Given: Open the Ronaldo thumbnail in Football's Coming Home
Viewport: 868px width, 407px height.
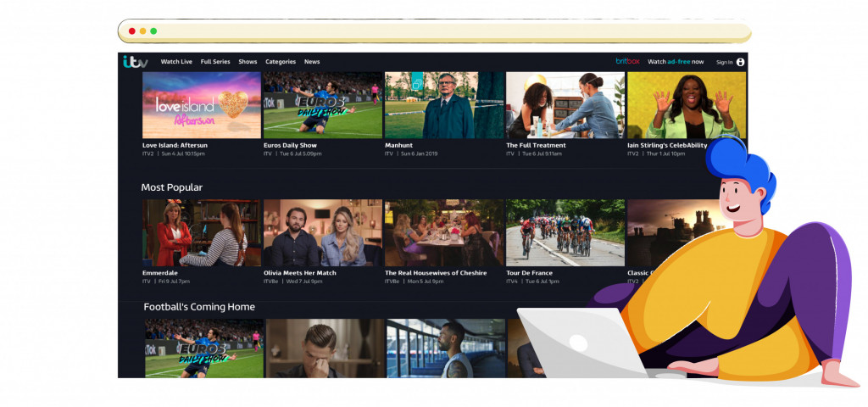Looking at the screenshot, I should coord(325,348).
